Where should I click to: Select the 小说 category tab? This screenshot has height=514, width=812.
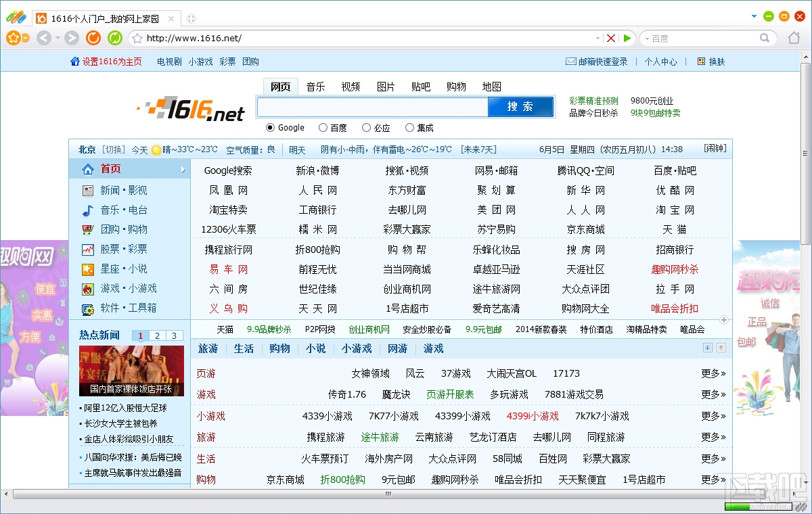pos(315,348)
